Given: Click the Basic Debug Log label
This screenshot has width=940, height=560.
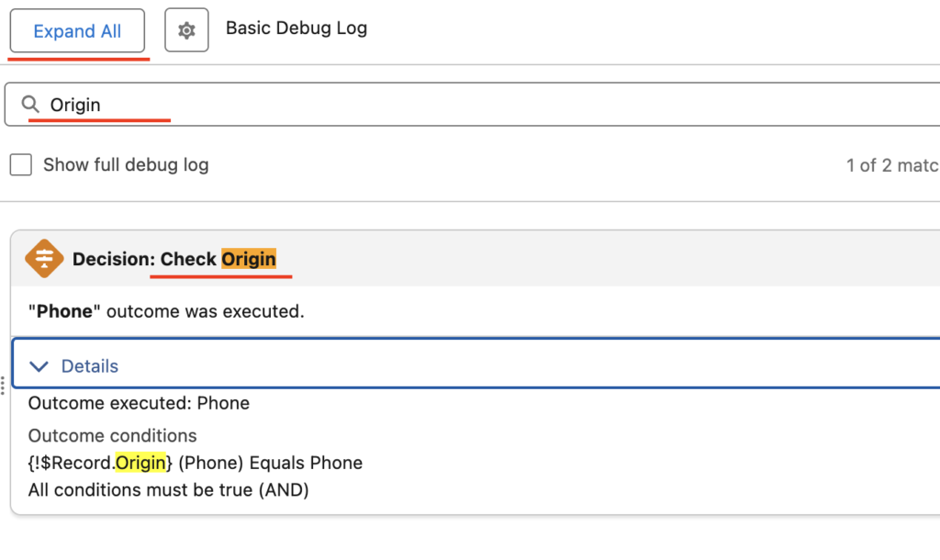Looking at the screenshot, I should pos(297,28).
